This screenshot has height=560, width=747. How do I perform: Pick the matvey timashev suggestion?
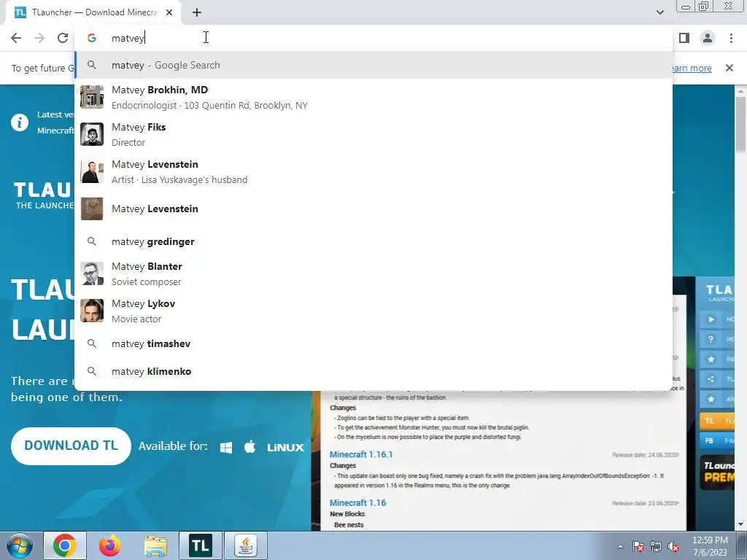coord(373,343)
